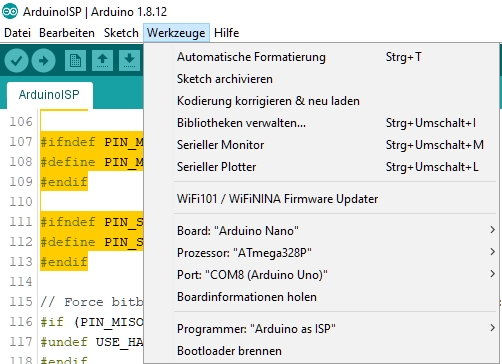
Task: Click the Arduino logo in title bar
Action: tap(10, 12)
